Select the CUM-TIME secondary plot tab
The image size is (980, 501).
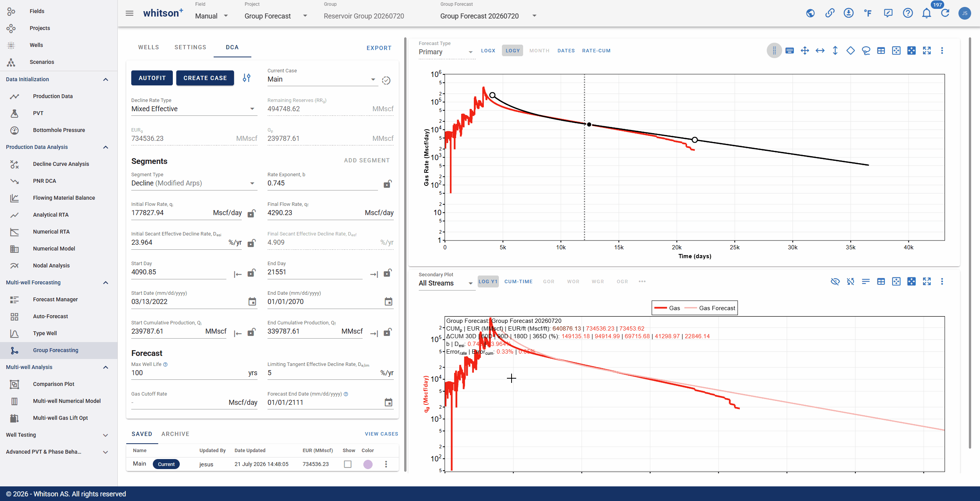coord(518,282)
